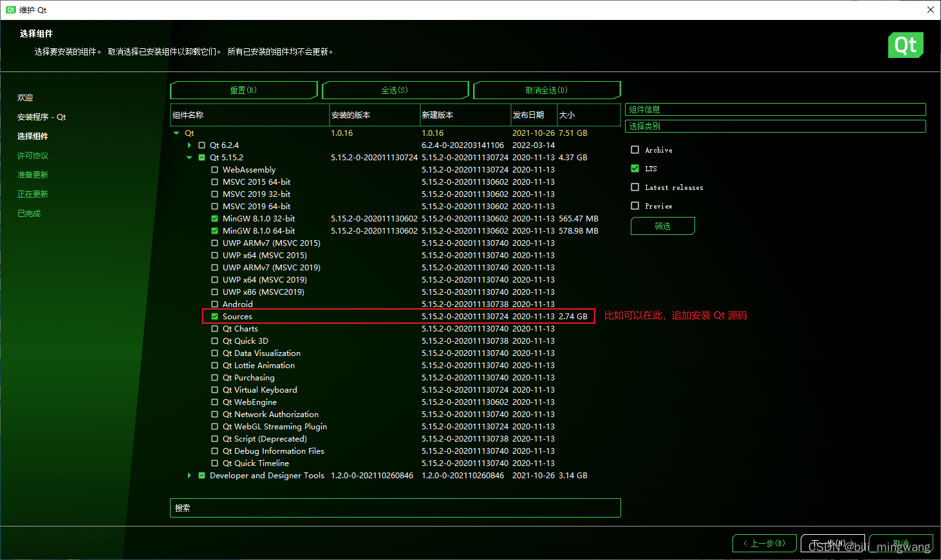Screen dimensions: 941x560
Task: Check the Android component
Action: point(215,304)
